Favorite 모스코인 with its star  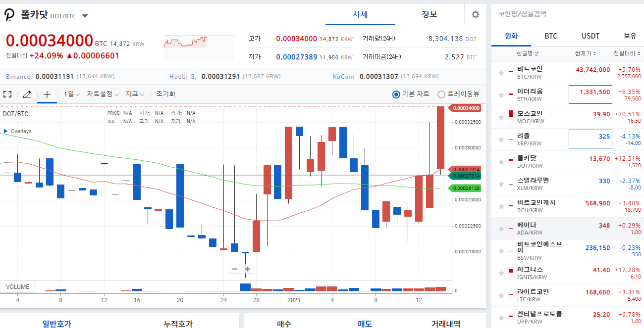[501, 117]
